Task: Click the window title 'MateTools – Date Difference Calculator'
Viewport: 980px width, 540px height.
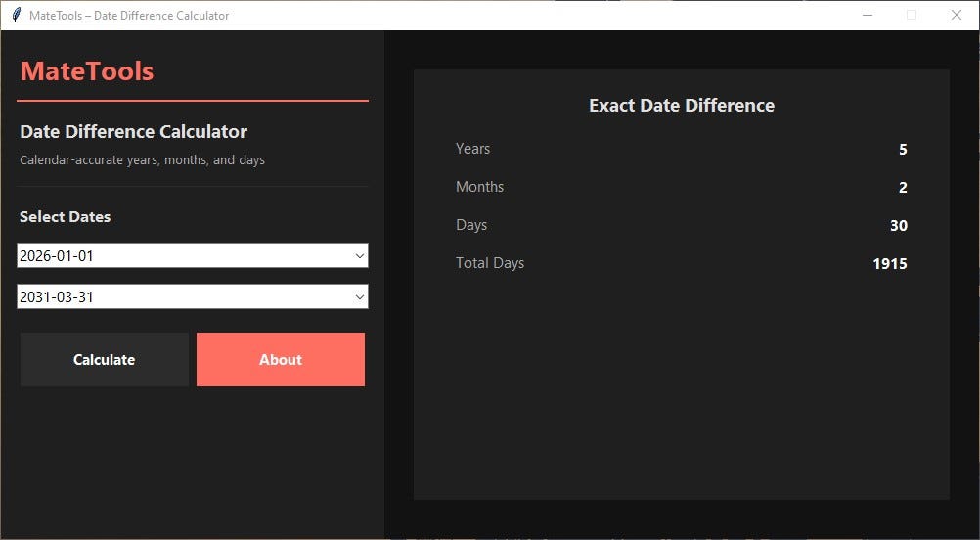Action: 129,16
